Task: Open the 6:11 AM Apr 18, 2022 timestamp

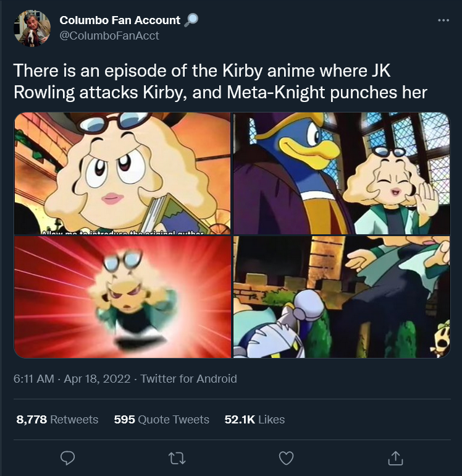Action: coord(72,378)
